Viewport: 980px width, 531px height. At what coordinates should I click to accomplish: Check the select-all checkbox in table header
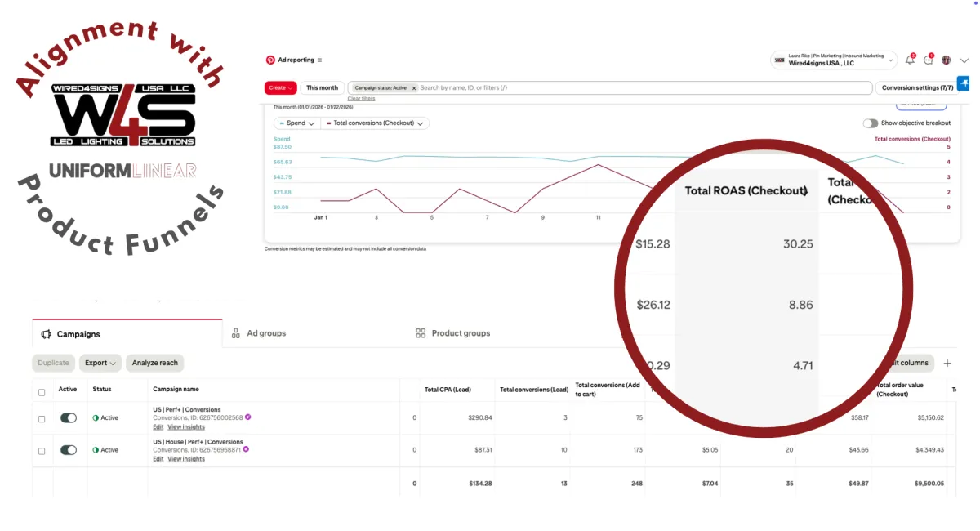pyautogui.click(x=42, y=392)
